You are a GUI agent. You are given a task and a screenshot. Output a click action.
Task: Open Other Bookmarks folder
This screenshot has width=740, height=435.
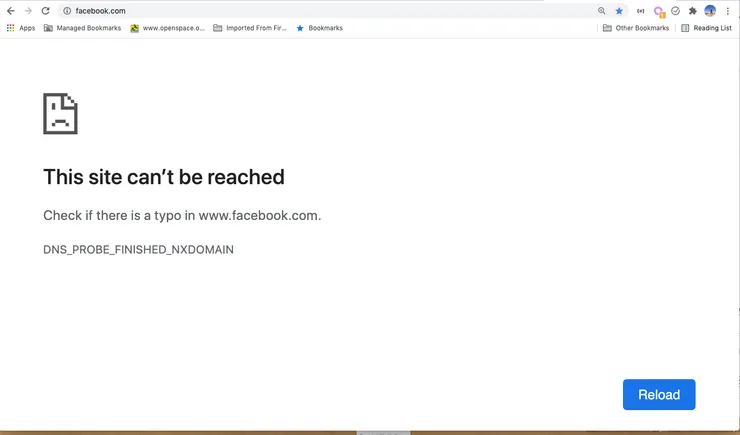tap(636, 28)
